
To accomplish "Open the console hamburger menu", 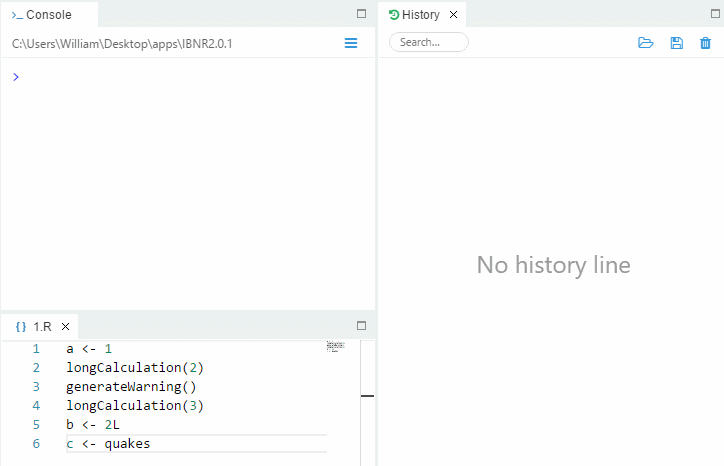I will pos(351,43).
